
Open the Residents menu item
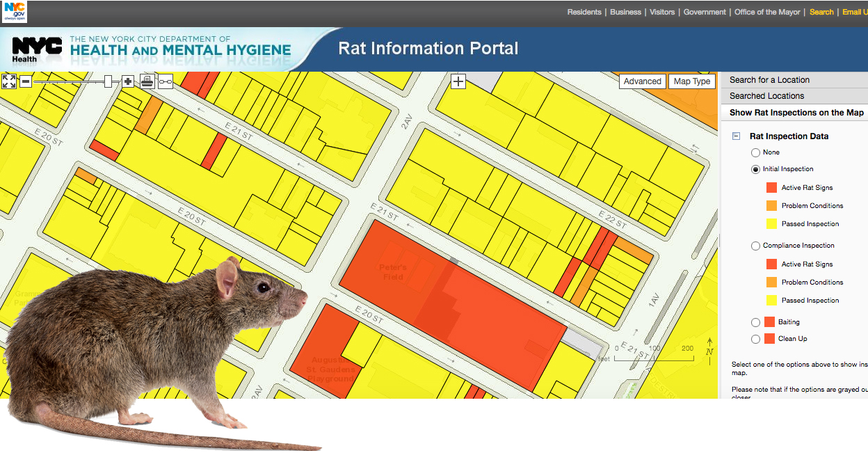pos(584,12)
